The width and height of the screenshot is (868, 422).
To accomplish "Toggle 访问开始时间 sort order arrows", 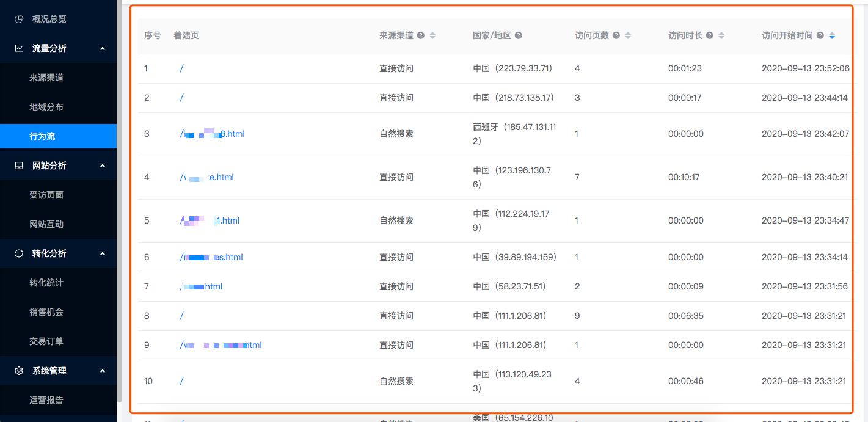I will (x=832, y=35).
